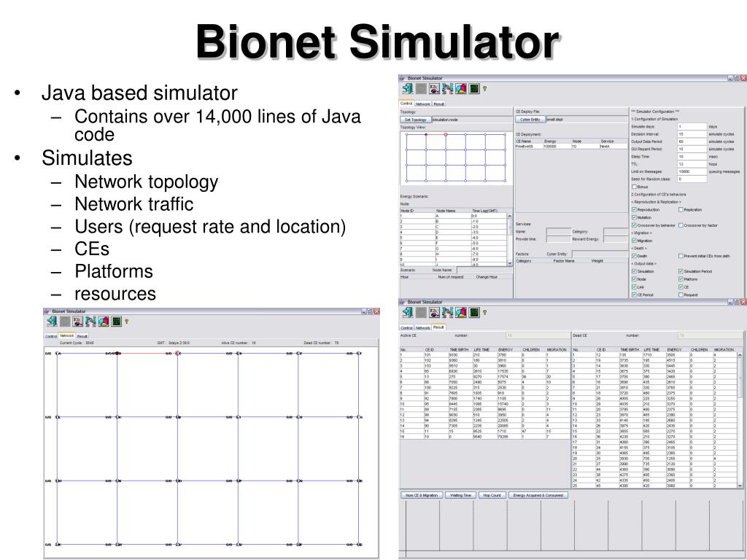Click the picture toolbar icon in Result-tab window
This screenshot has height=560, width=747.
point(434,312)
